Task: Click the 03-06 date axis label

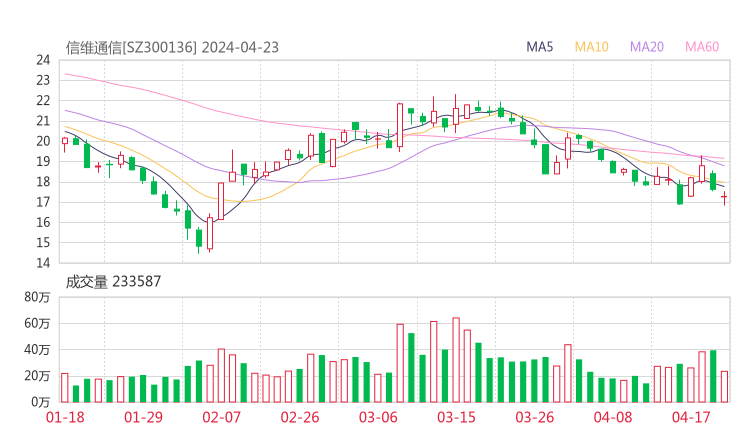Action: click(378, 417)
